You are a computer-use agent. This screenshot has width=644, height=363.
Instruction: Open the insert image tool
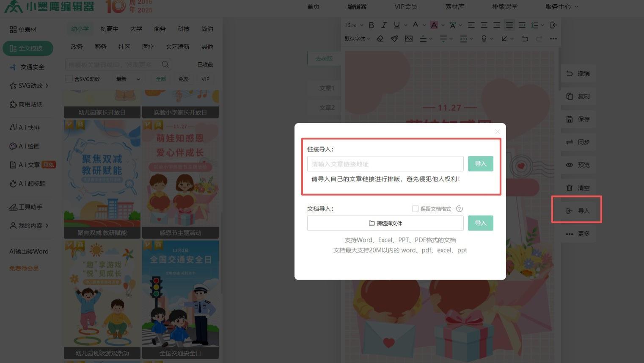click(408, 39)
